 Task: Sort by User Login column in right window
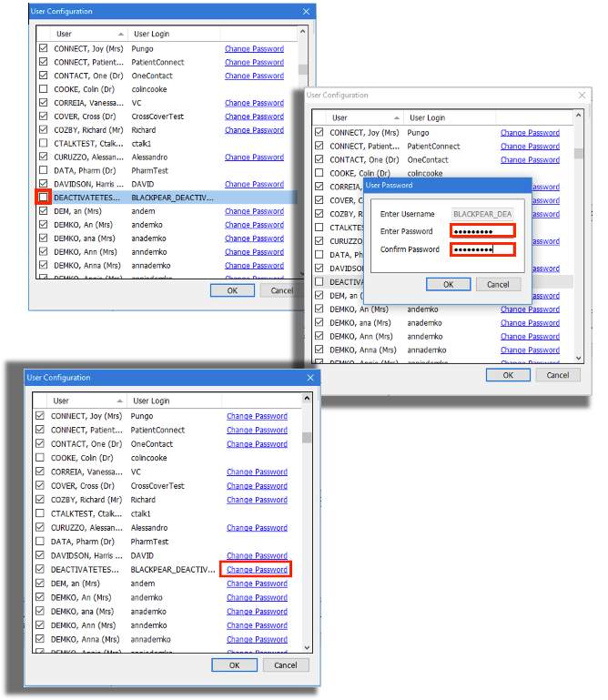coord(450,117)
